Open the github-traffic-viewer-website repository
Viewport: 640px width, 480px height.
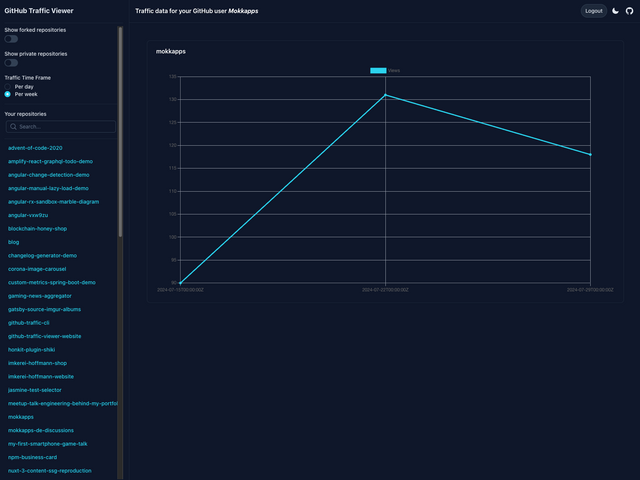pyautogui.click(x=44, y=336)
